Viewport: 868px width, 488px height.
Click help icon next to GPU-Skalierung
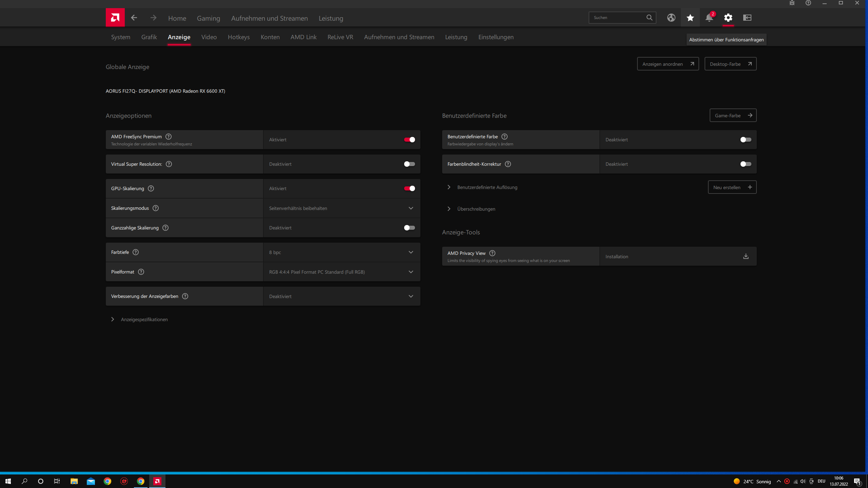click(x=151, y=188)
